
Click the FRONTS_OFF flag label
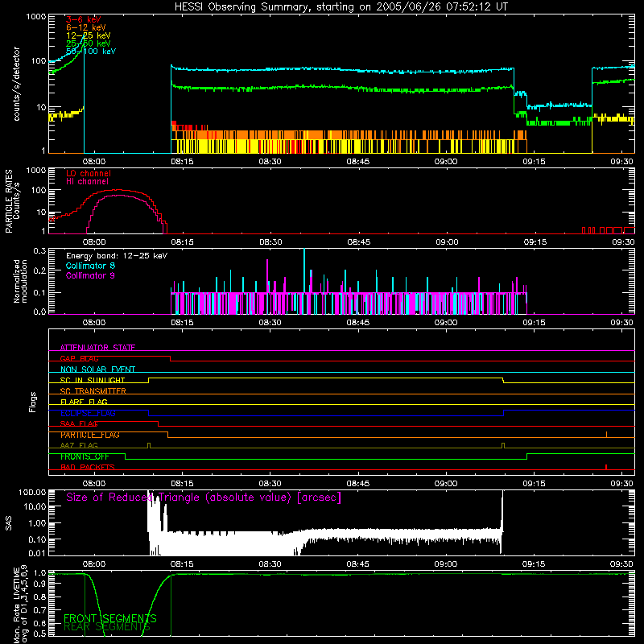(x=85, y=456)
